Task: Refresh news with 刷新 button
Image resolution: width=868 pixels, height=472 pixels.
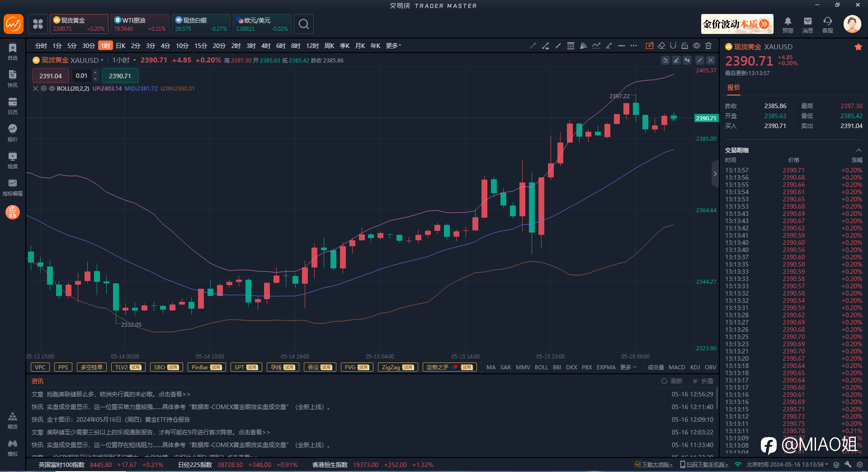Action: (672, 381)
